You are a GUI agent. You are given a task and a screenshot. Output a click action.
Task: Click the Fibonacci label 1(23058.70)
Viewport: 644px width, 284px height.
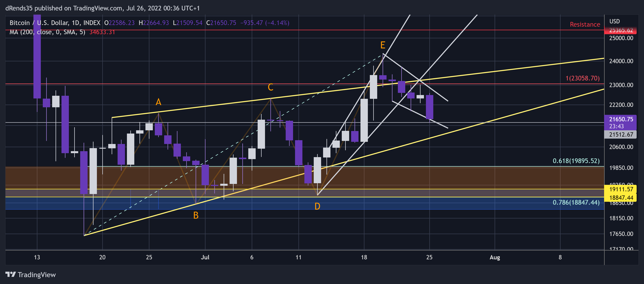pos(583,78)
